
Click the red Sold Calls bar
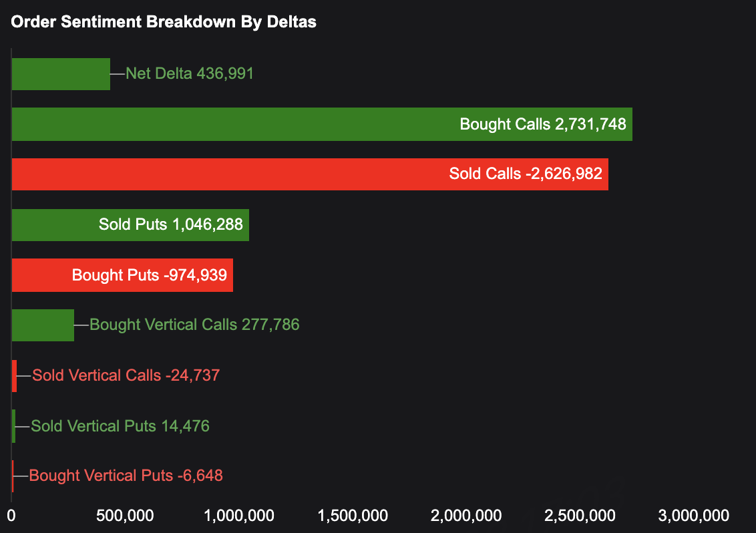pyautogui.click(x=227, y=174)
